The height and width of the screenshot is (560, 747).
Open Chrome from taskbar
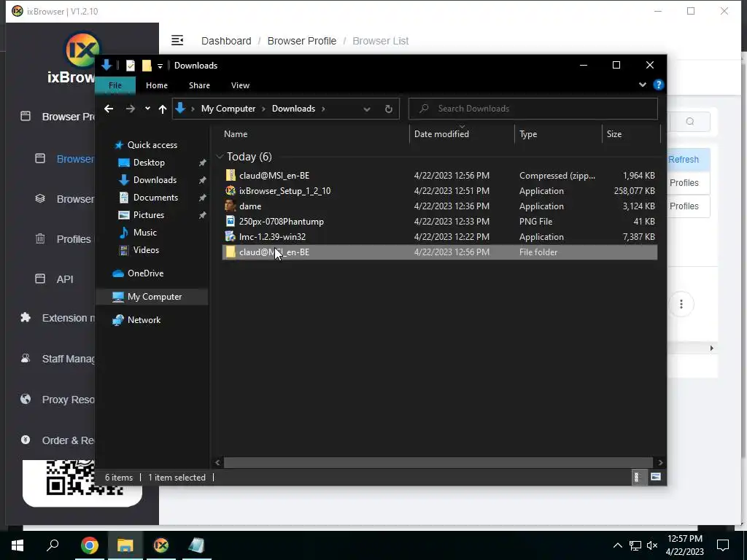89,545
